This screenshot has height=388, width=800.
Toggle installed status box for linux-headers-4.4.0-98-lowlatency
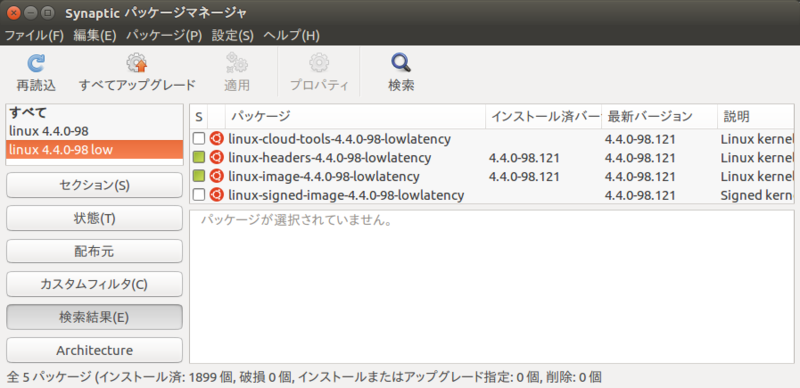click(x=199, y=157)
